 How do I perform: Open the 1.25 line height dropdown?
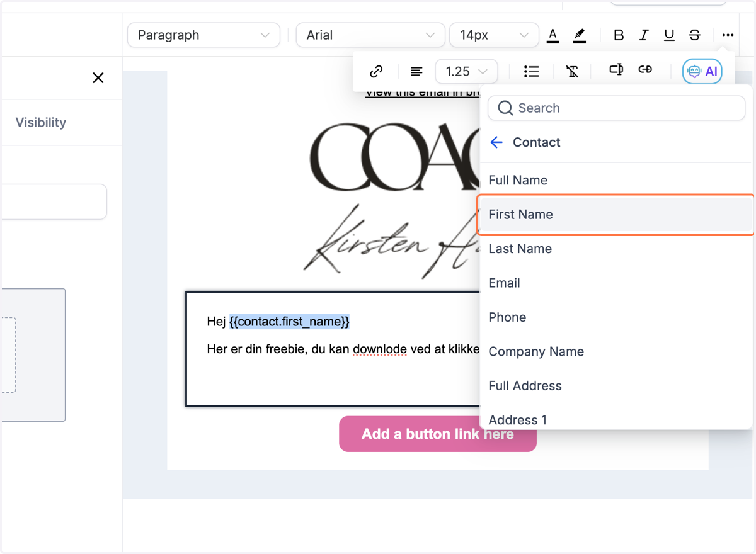tap(466, 72)
